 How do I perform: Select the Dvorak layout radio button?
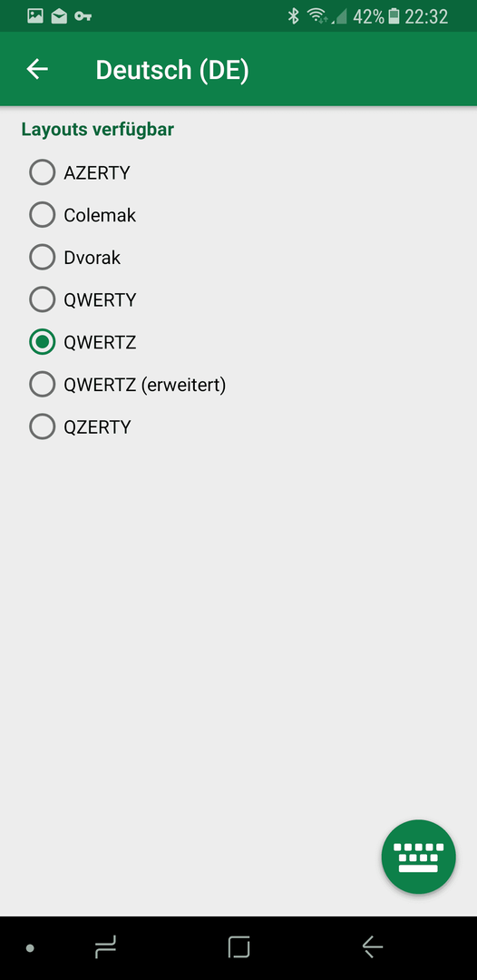(x=42, y=258)
